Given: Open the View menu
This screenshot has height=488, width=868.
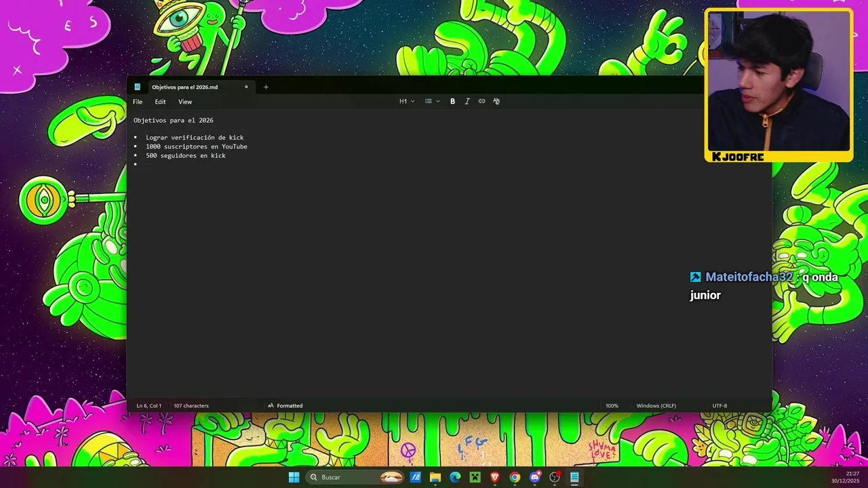Looking at the screenshot, I should point(185,102).
